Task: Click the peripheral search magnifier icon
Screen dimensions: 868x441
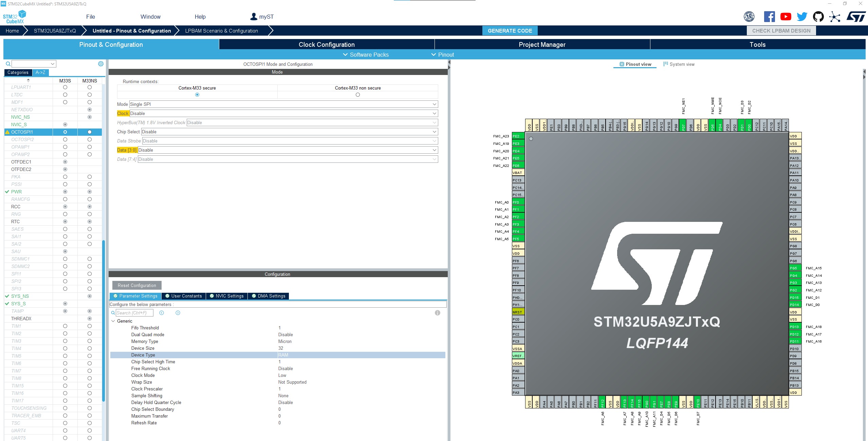Action: (8, 64)
